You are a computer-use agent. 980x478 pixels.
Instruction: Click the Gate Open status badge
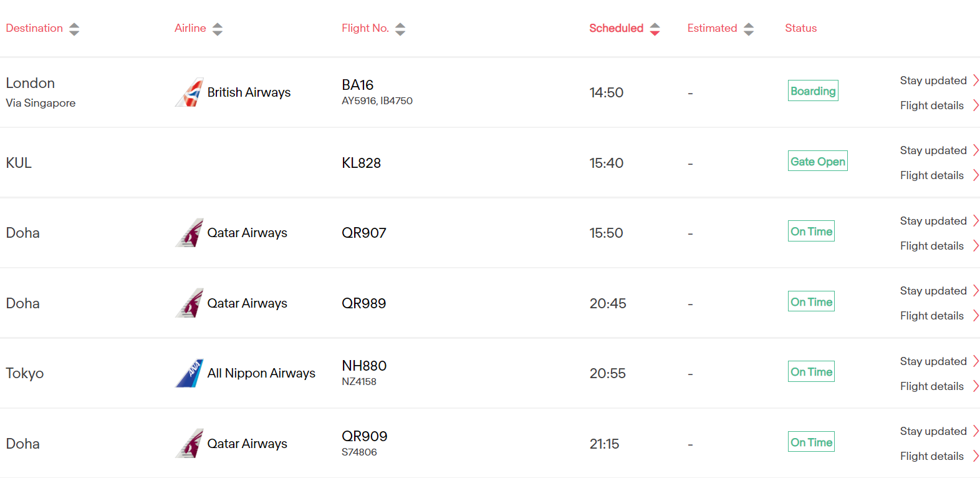pos(818,161)
